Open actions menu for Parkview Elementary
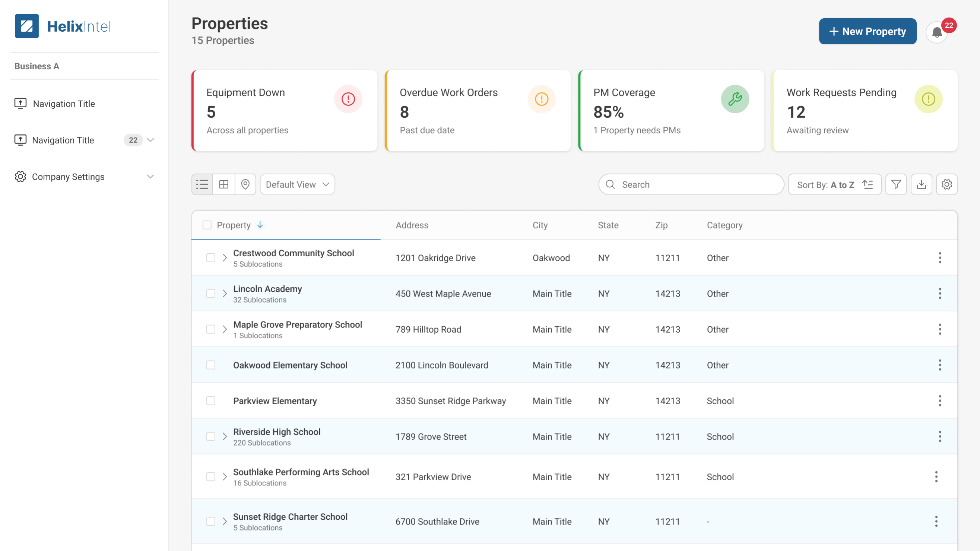 tap(940, 401)
